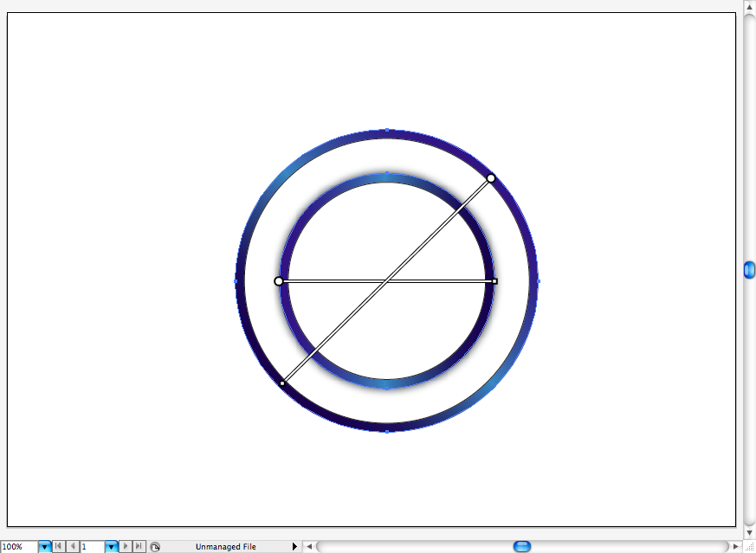
Task: Click the vertical scrollbar down arrow
Action: point(749,533)
